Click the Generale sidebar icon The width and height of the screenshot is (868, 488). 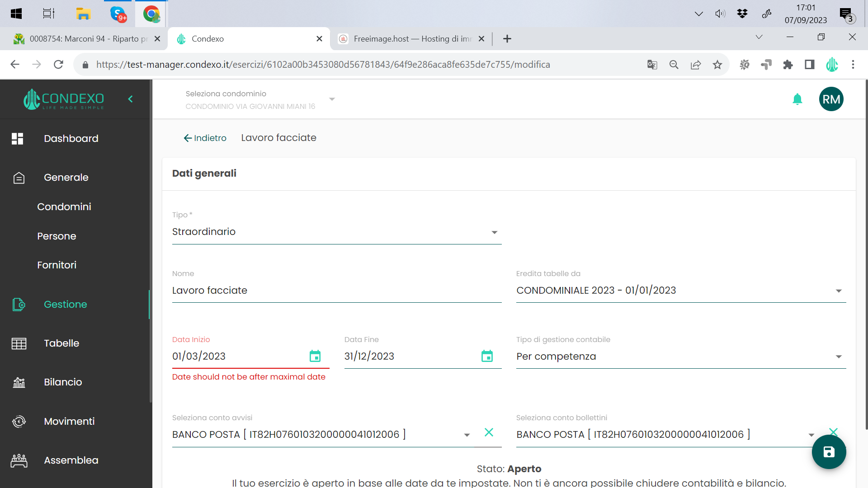click(x=19, y=178)
